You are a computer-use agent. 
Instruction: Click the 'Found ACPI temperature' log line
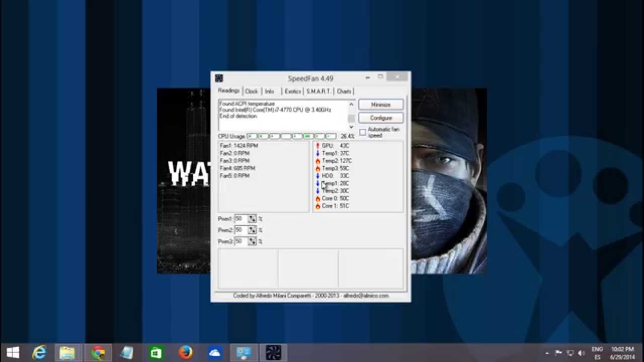click(247, 104)
